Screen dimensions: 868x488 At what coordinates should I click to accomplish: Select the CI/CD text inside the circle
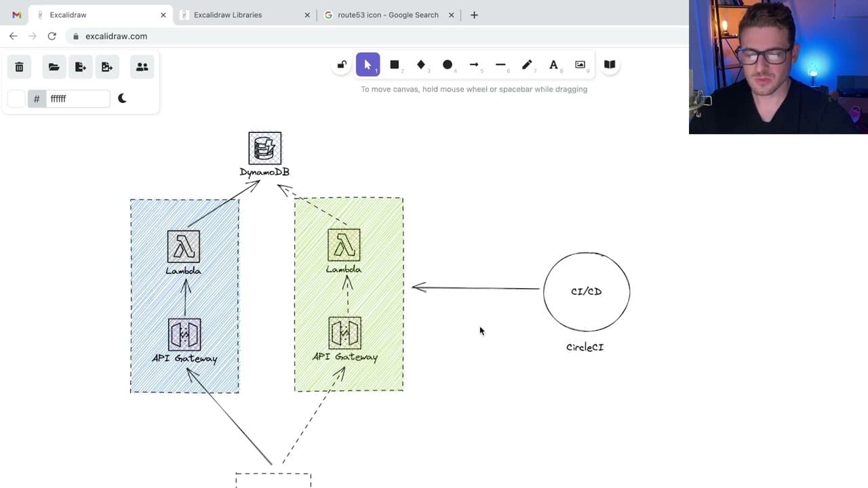[587, 291]
